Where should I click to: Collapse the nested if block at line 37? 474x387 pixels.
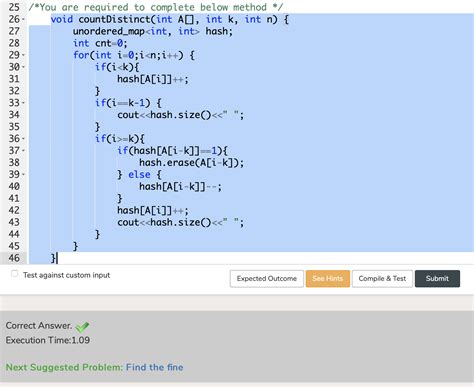point(23,151)
